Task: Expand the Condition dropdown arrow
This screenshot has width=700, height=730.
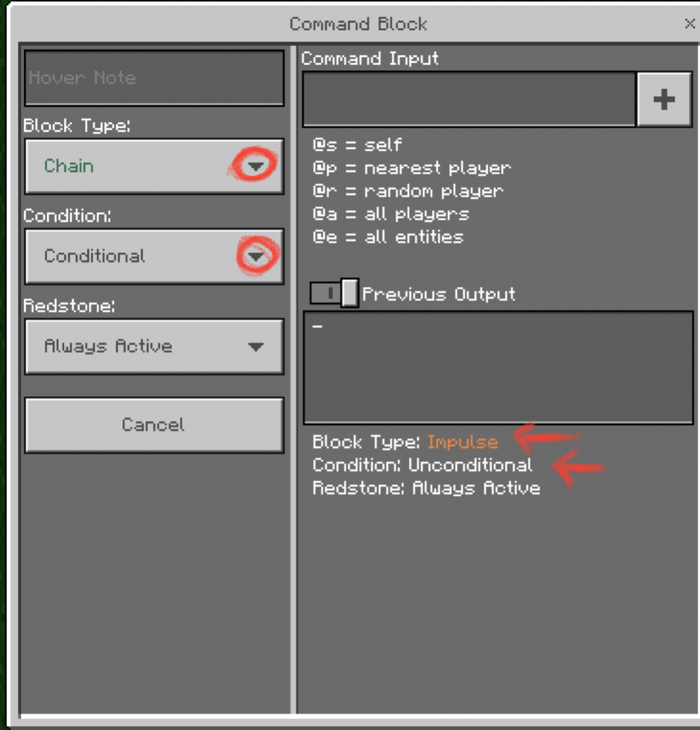Action: [256, 256]
